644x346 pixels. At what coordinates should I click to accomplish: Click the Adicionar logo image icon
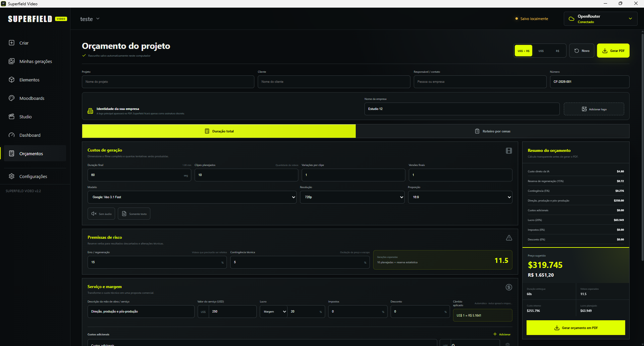[584, 109]
